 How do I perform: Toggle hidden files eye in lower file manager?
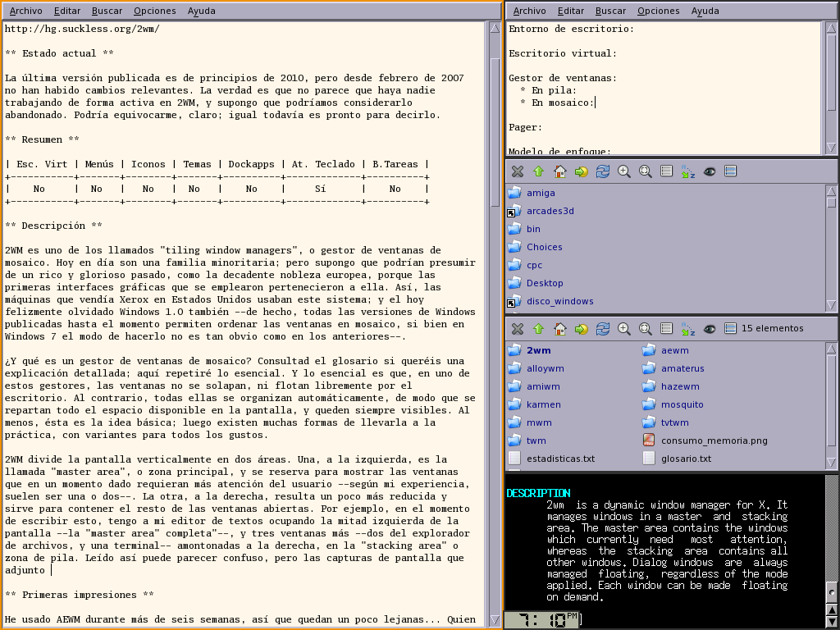710,328
